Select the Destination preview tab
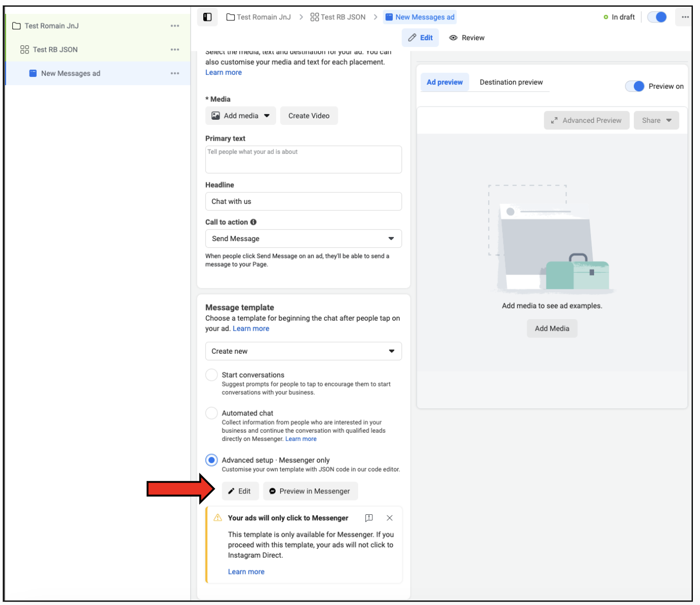This screenshot has width=700, height=605. coord(511,82)
